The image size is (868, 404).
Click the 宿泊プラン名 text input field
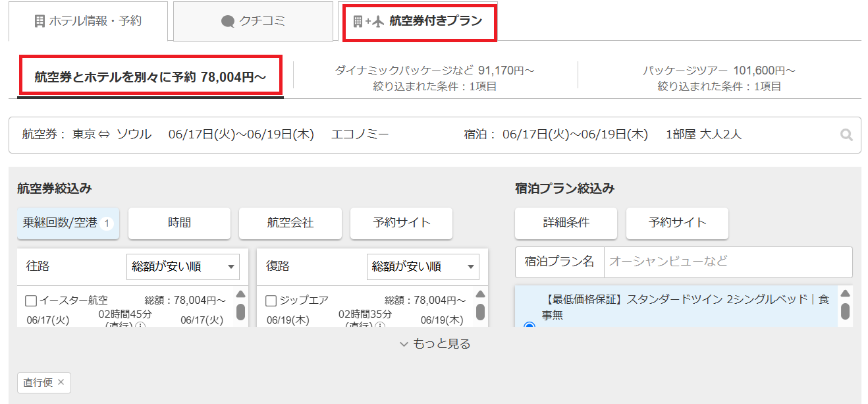click(x=728, y=262)
